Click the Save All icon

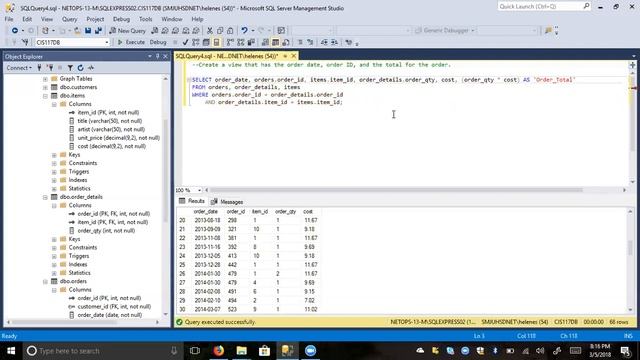pyautogui.click(x=98, y=31)
